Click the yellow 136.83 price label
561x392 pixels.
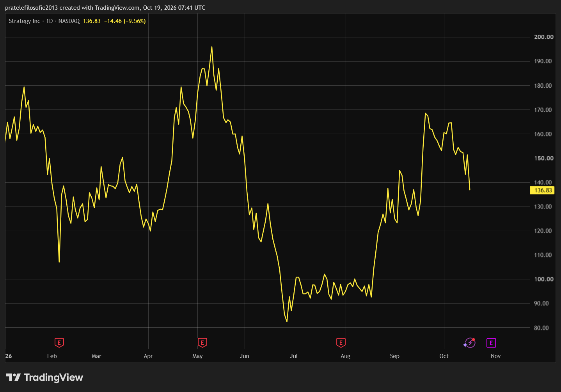click(543, 190)
